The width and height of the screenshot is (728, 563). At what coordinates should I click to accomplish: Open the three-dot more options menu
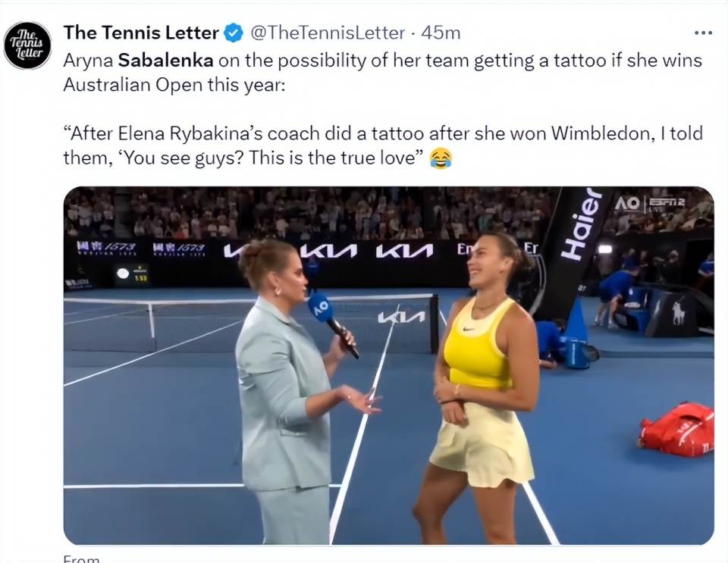(x=704, y=33)
